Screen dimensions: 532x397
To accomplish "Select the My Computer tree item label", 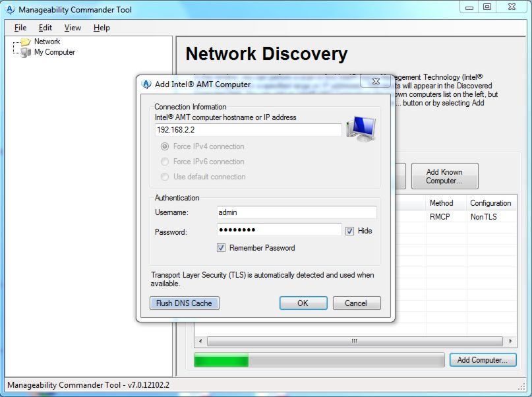I will (x=55, y=52).
